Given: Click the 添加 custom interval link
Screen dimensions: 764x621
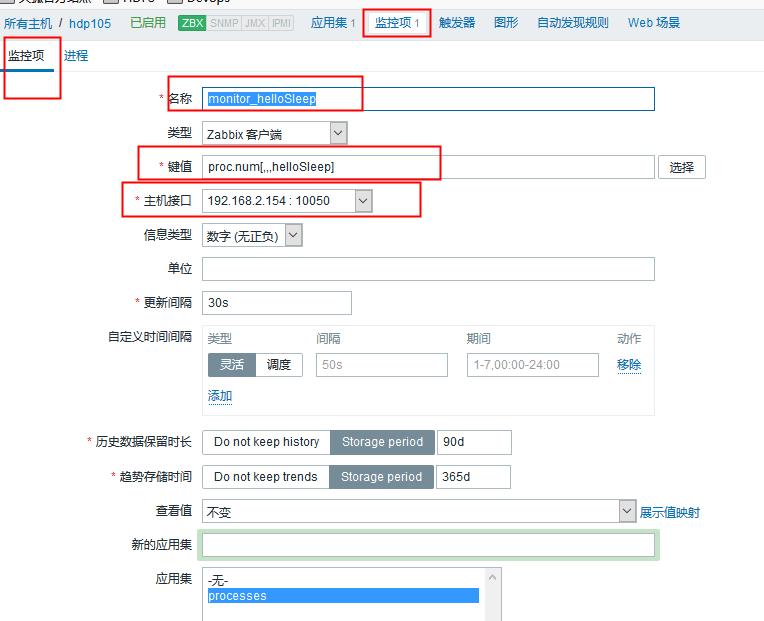Looking at the screenshot, I should (220, 396).
